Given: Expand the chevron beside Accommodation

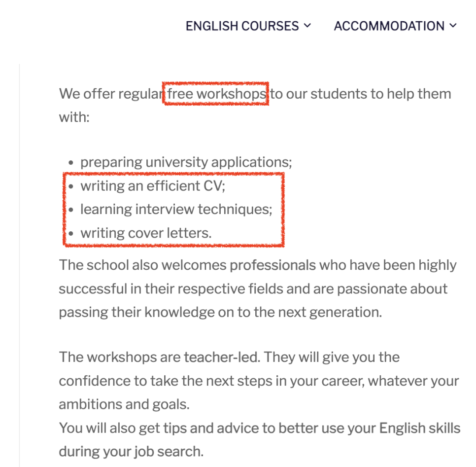Looking at the screenshot, I should (x=453, y=26).
